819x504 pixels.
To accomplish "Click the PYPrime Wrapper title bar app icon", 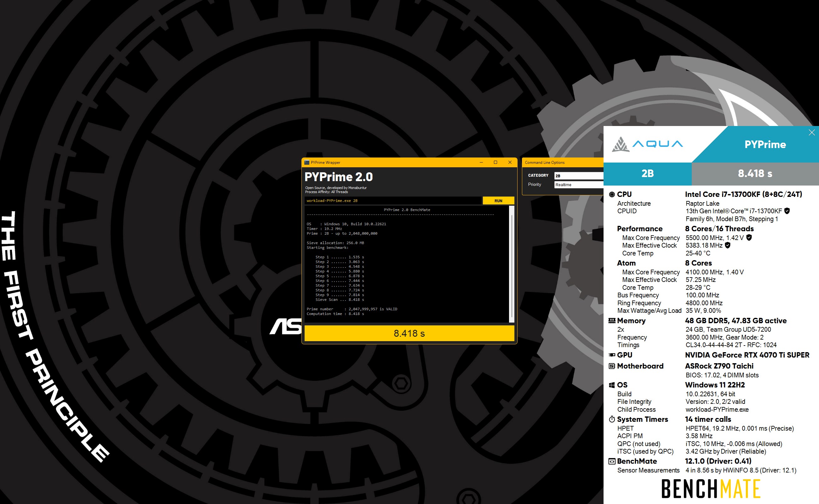I will point(307,162).
